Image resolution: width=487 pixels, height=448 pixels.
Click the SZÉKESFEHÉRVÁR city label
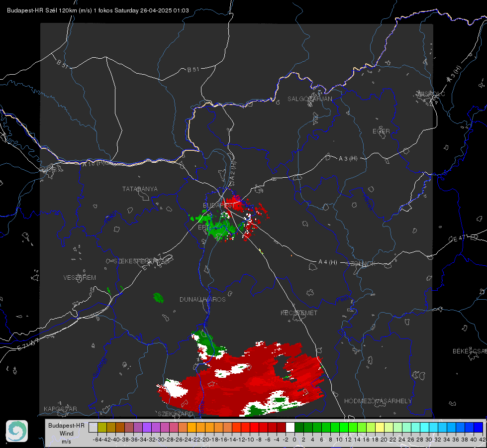pos(141,261)
